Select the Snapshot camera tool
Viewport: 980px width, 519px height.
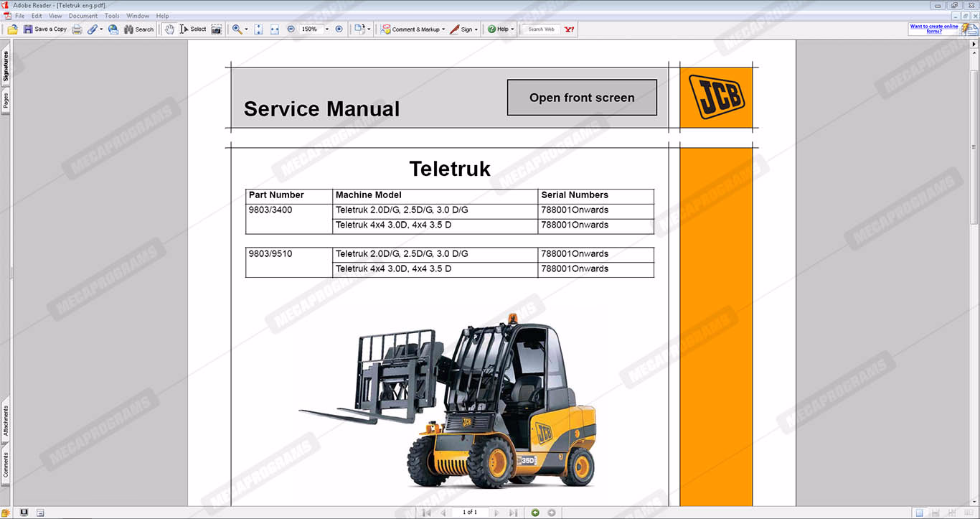pos(216,29)
